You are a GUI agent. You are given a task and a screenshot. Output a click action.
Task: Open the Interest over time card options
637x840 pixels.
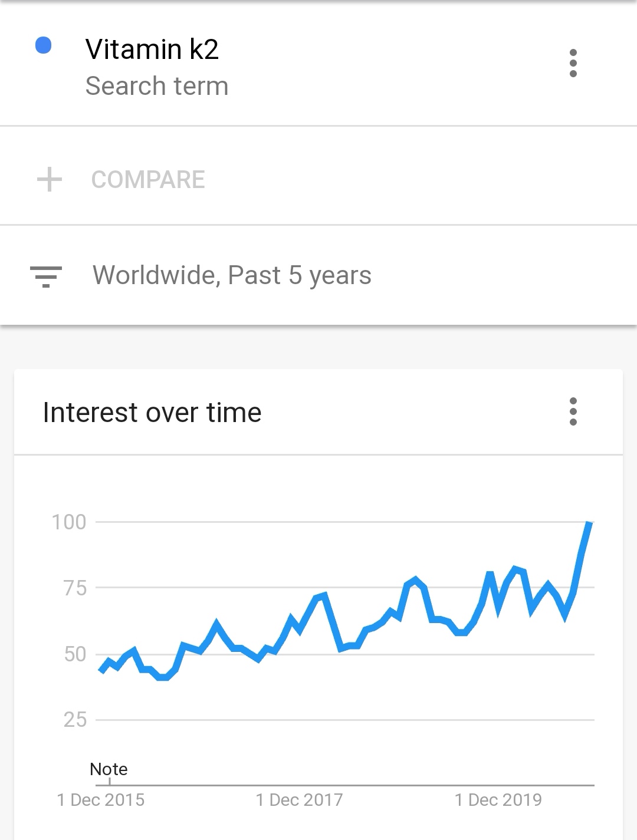pos(573,411)
